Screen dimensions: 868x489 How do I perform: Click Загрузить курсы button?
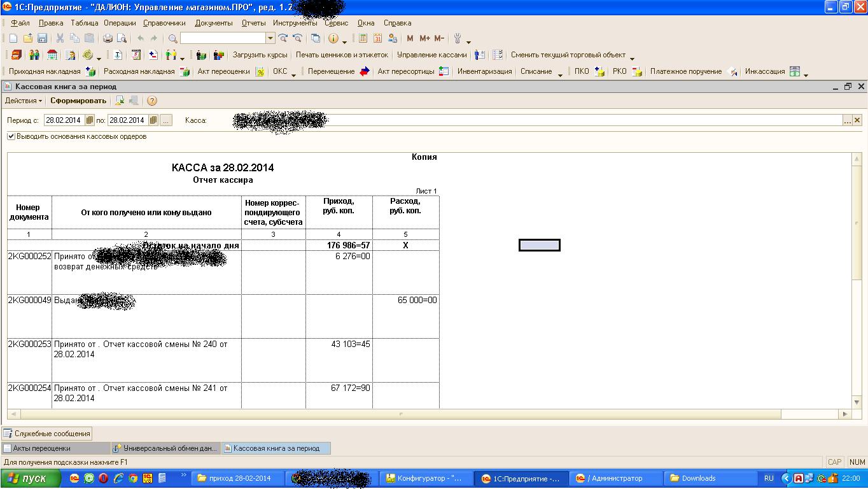click(x=260, y=55)
